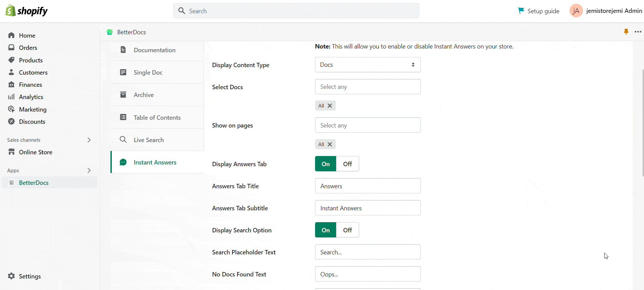Open the Single Doc settings tab
Screen dimensions: 644x290
point(157,72)
